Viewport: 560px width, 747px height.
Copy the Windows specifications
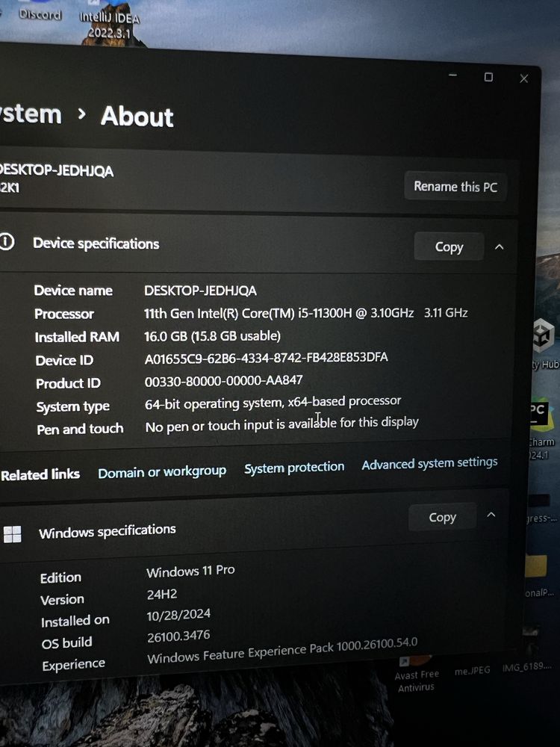point(442,518)
